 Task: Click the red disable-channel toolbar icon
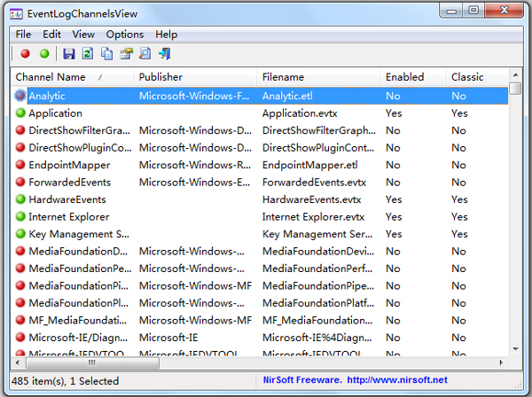(x=25, y=53)
